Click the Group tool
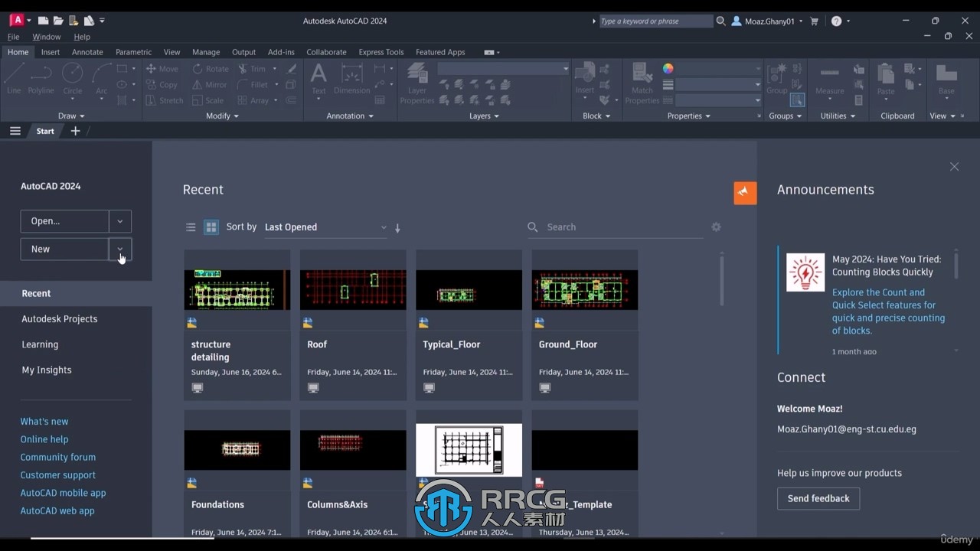 point(776,79)
